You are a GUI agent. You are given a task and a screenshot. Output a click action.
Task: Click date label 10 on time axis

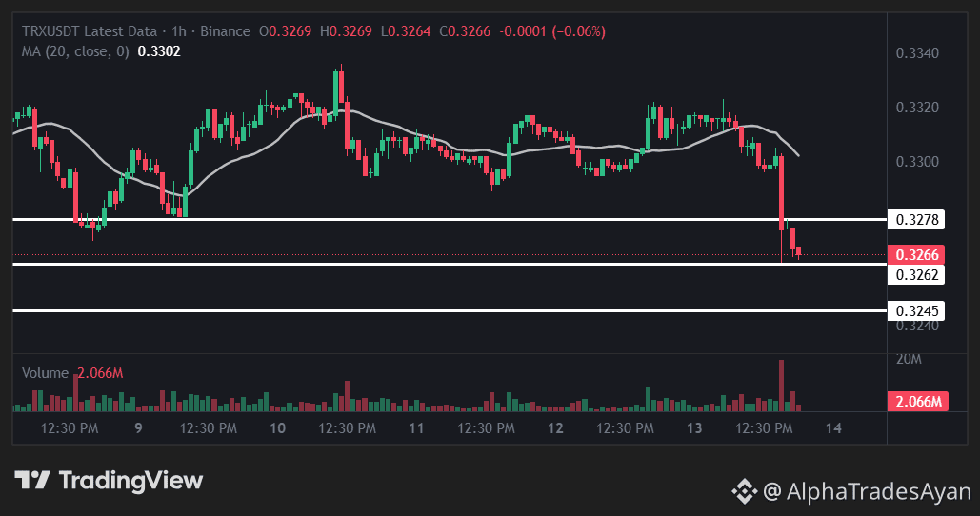[277, 428]
